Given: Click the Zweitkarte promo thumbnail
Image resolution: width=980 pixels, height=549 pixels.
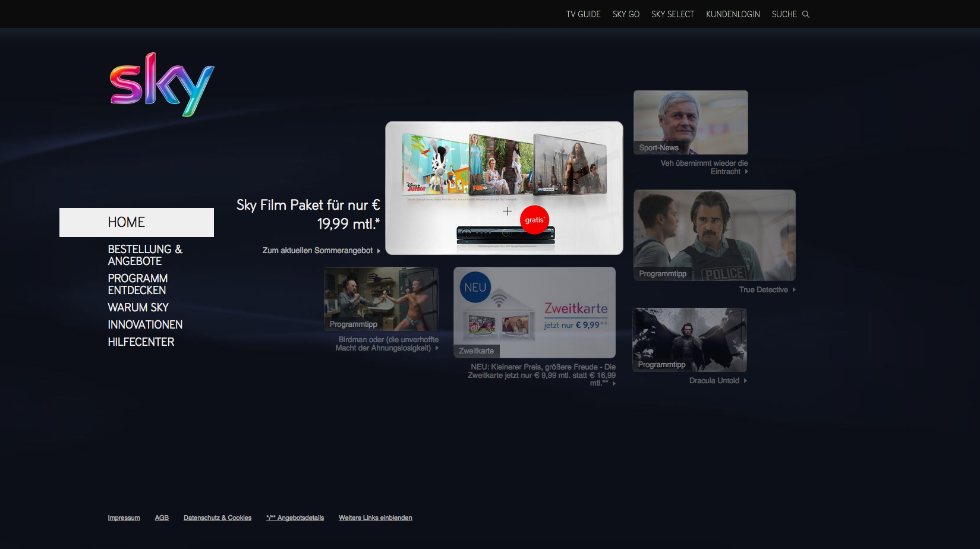Looking at the screenshot, I should point(534,313).
